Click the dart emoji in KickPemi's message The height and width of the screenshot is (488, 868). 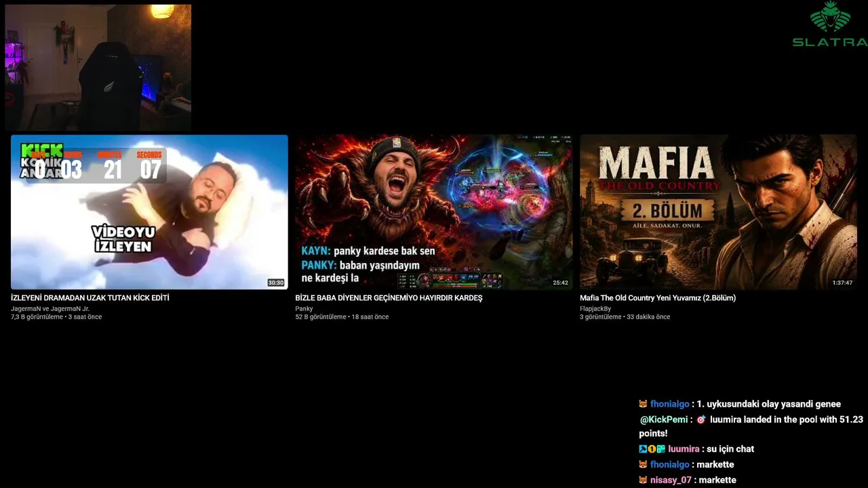point(701,420)
